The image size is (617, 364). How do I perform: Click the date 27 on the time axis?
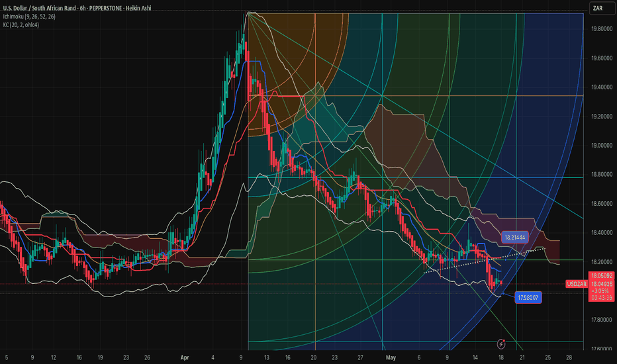[360, 357]
